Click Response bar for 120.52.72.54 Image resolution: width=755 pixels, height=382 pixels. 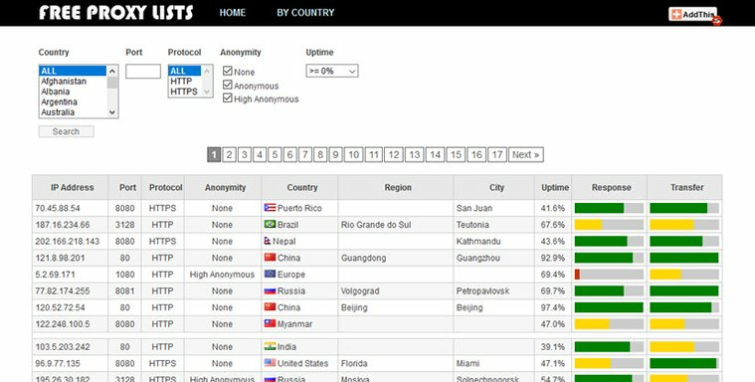pyautogui.click(x=609, y=307)
